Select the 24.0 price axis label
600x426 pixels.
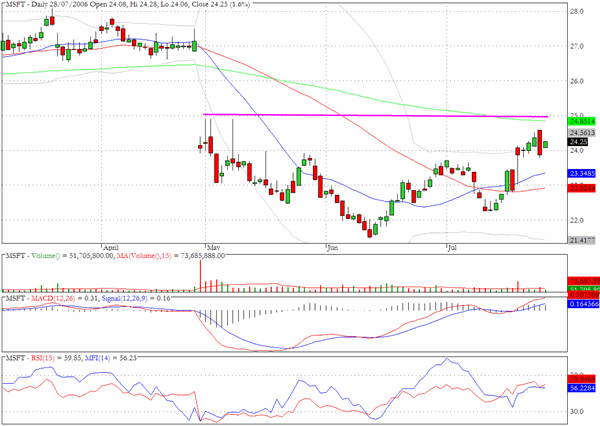(576, 150)
